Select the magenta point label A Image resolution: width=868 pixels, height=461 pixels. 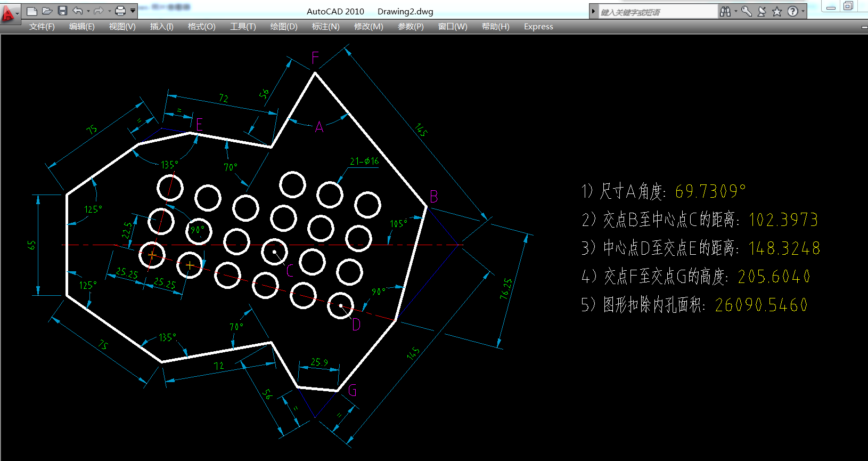pyautogui.click(x=319, y=127)
